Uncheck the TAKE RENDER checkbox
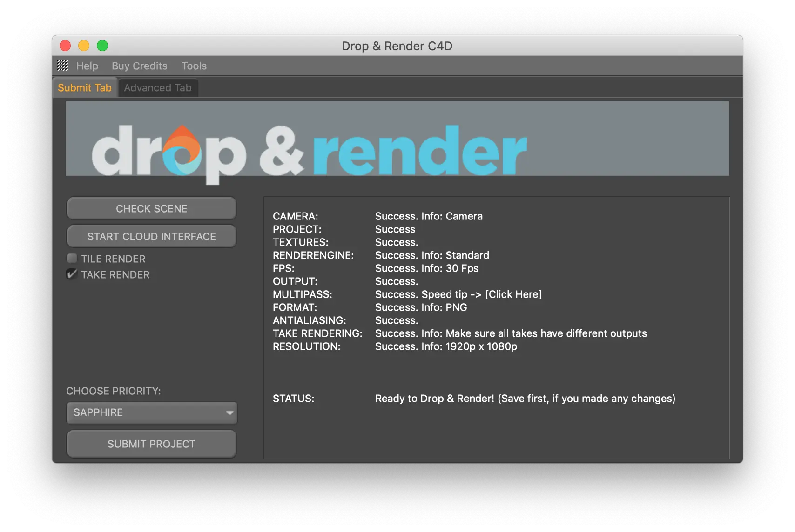The image size is (795, 532). tap(72, 274)
